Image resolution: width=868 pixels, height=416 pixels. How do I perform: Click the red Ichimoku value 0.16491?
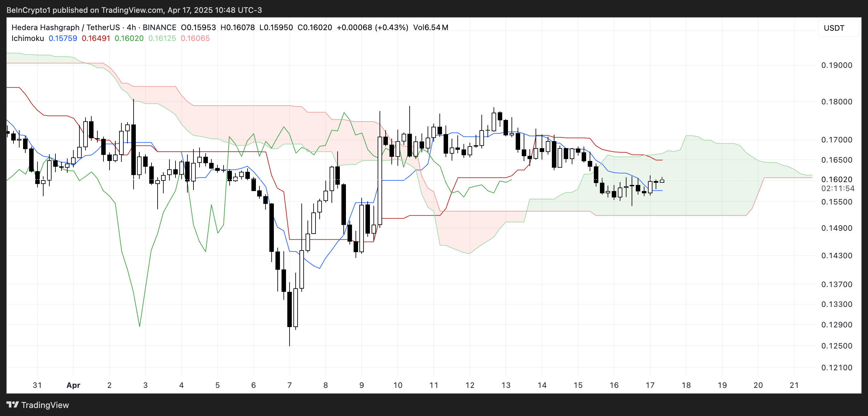click(x=96, y=38)
